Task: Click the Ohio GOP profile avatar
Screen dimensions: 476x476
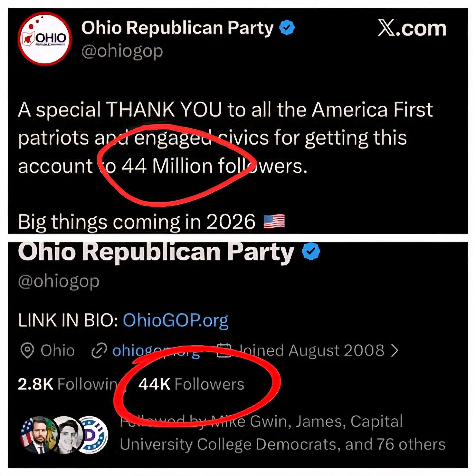Action: point(45,39)
